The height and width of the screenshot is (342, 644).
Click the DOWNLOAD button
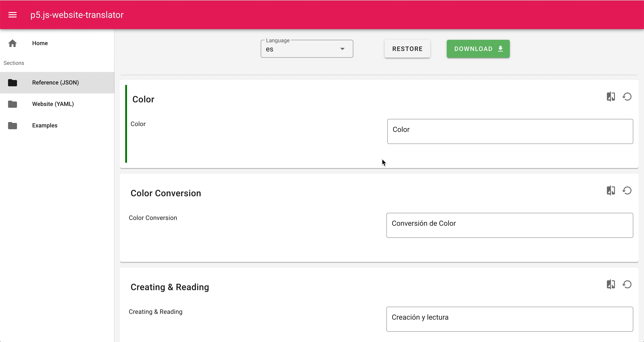(478, 49)
